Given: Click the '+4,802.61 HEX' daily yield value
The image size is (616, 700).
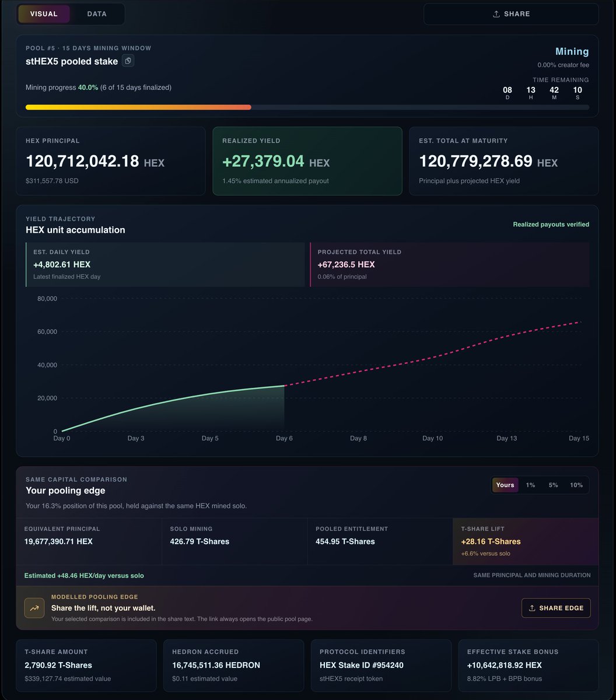Looking at the screenshot, I should pyautogui.click(x=62, y=264).
